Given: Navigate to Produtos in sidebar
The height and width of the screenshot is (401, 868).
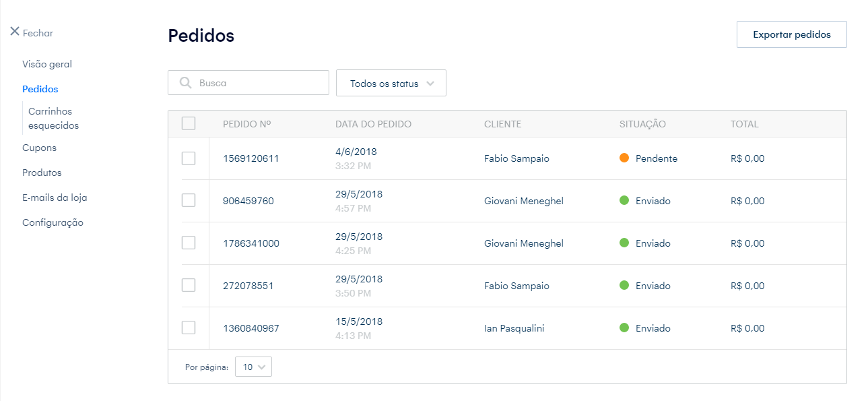Looking at the screenshot, I should point(42,173).
